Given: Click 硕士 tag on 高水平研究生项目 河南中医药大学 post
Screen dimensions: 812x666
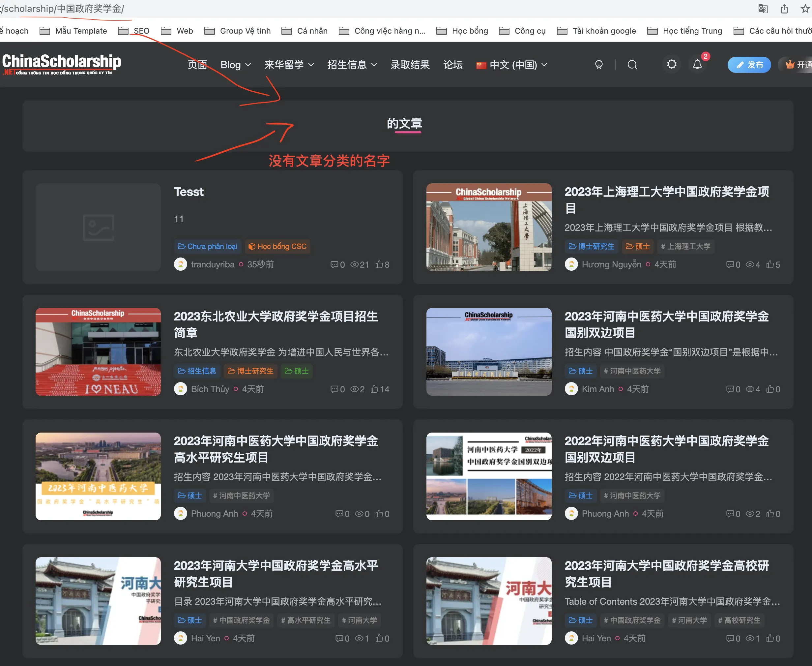Looking at the screenshot, I should coord(190,496).
